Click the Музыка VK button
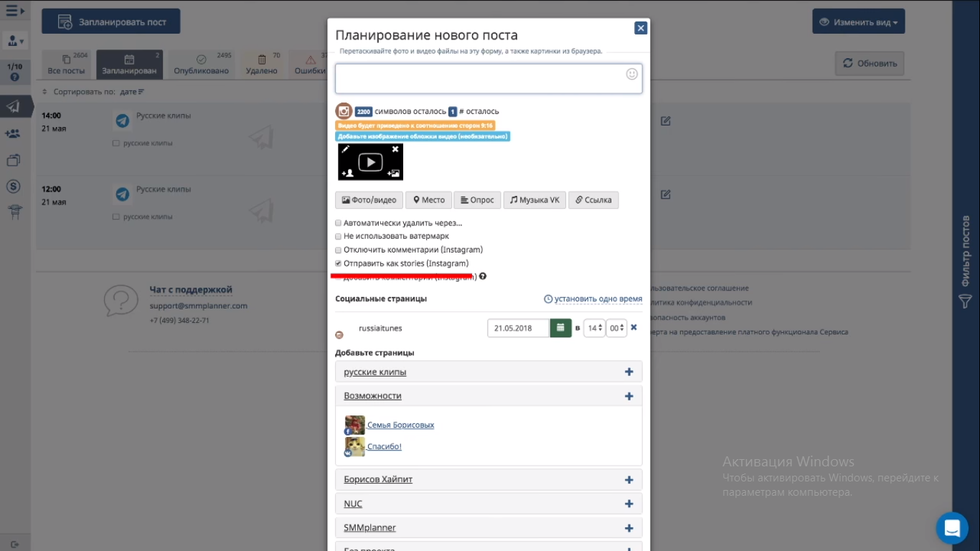 (534, 200)
